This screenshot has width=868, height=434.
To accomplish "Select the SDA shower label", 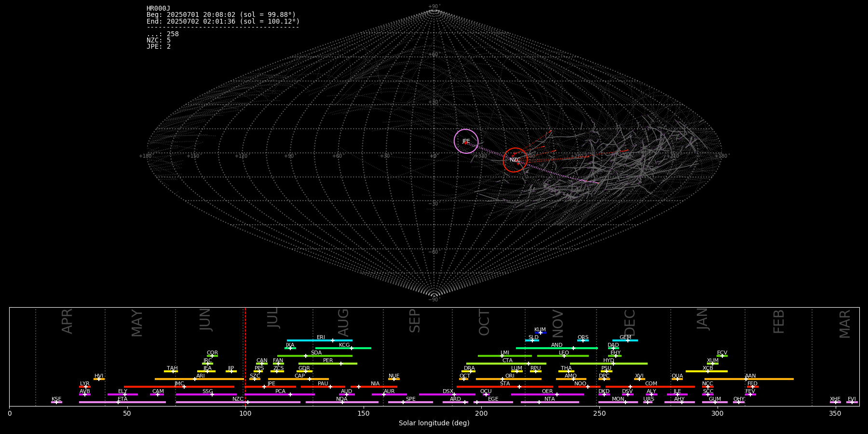I will click(316, 353).
